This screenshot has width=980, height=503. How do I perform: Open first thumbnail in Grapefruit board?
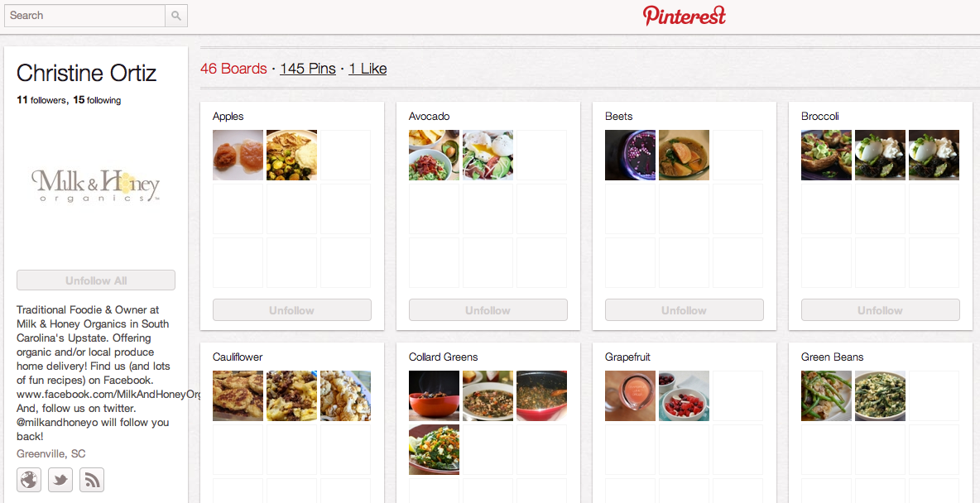(x=630, y=395)
